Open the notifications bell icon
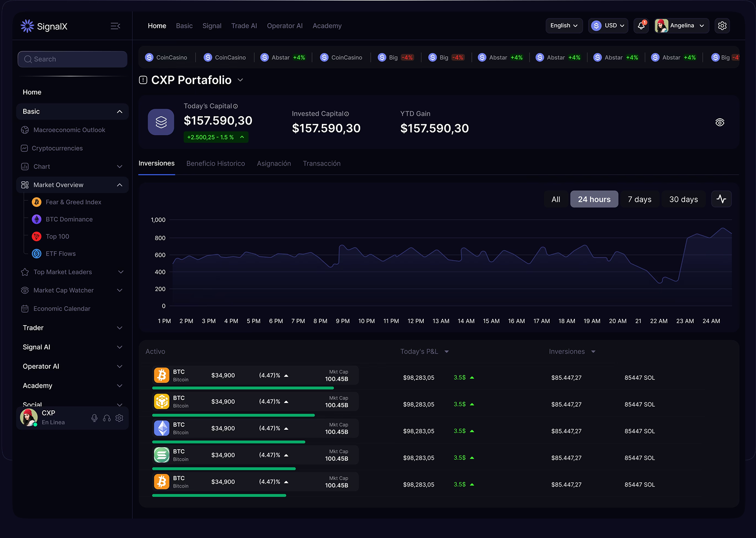The height and width of the screenshot is (538, 756). pos(641,26)
